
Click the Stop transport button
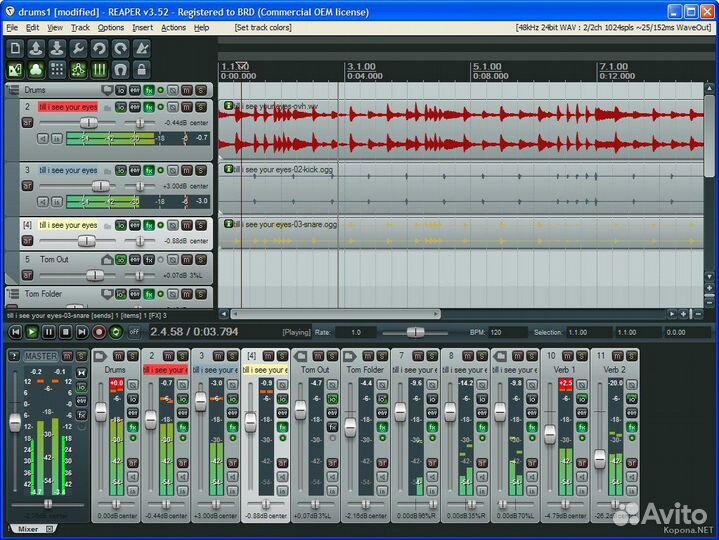coord(66,332)
